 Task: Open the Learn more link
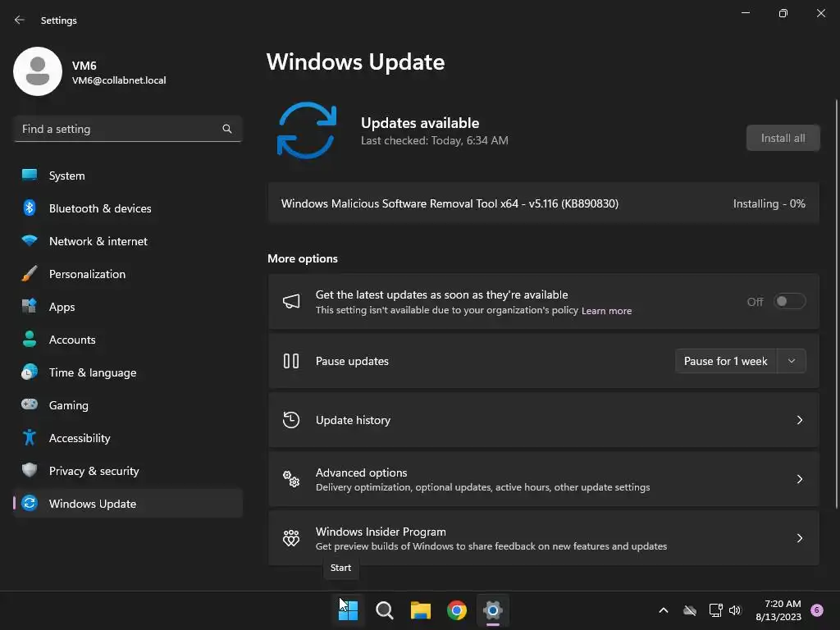coord(606,311)
